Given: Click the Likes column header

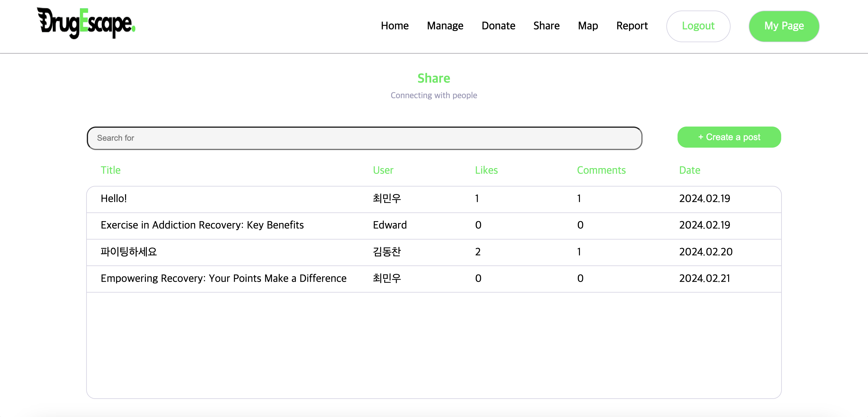Looking at the screenshot, I should pyautogui.click(x=486, y=170).
